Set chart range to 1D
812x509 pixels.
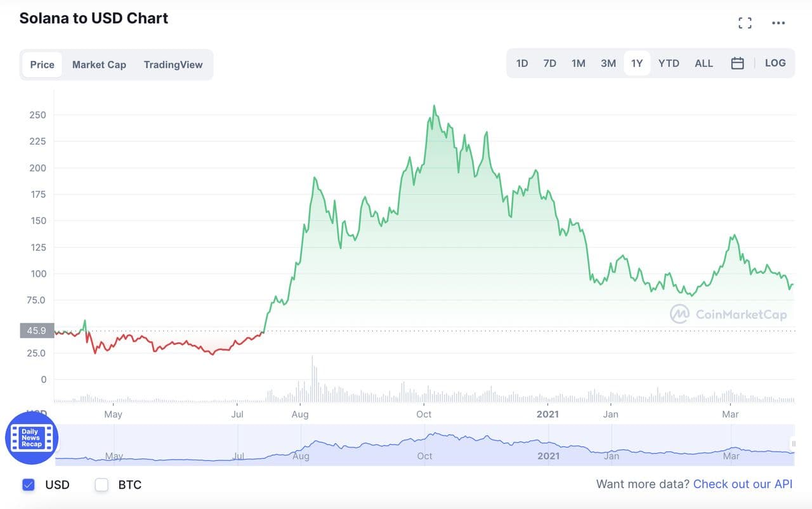coord(522,63)
